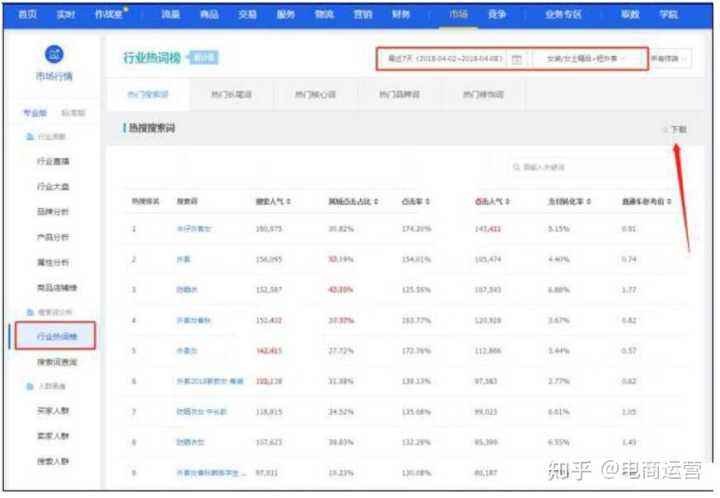Open the 女装/女士精品 category dropdown

(x=589, y=59)
